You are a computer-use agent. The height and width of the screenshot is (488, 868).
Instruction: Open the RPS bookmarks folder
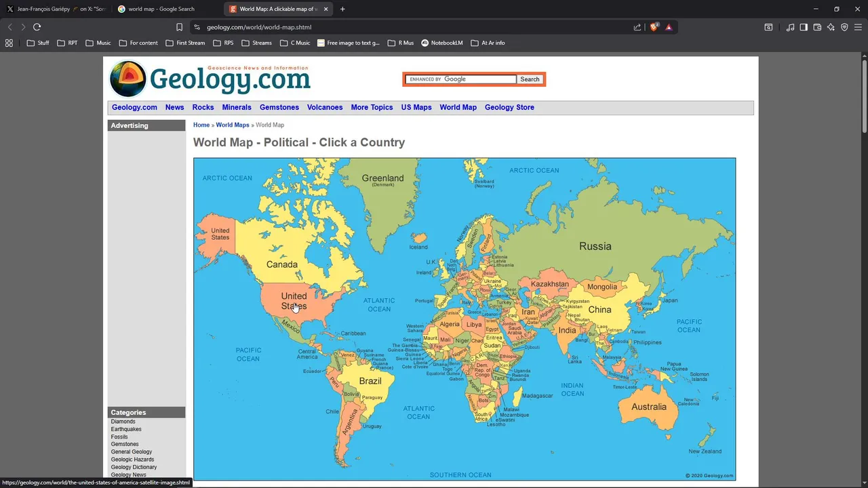click(223, 43)
